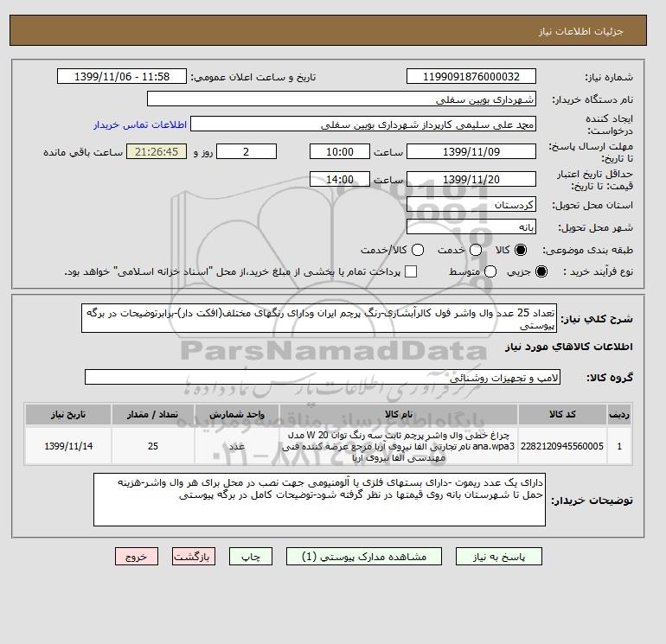Open buyer contact info link اطلاعات تماس خریدار

[140, 124]
